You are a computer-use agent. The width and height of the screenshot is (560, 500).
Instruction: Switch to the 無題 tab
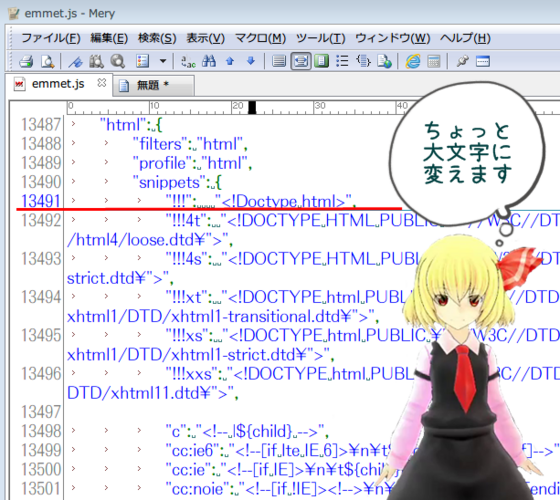(154, 86)
